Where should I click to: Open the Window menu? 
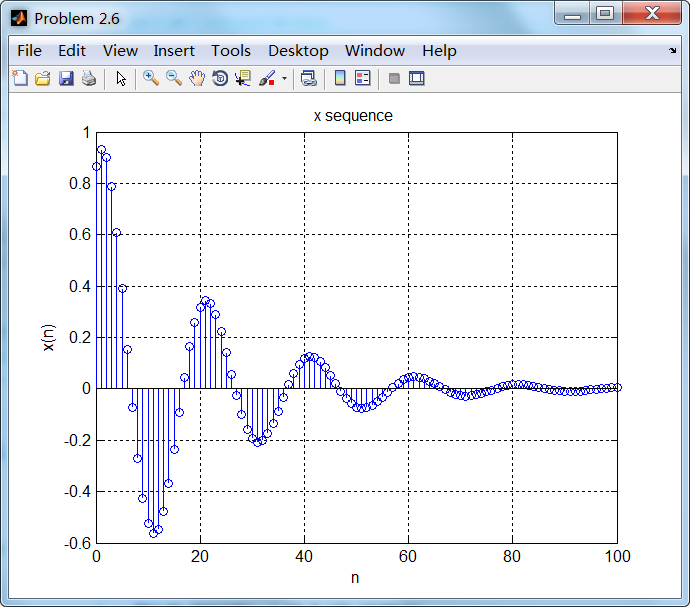[374, 51]
